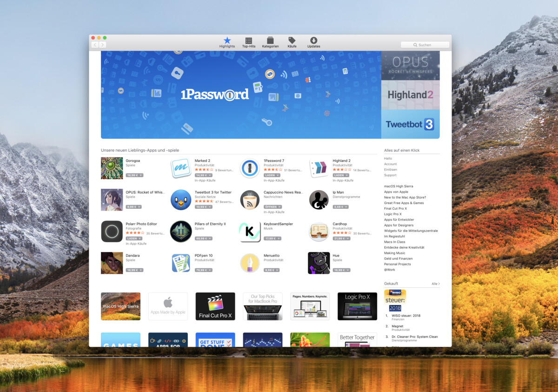Image resolution: width=558 pixels, height=392 pixels.
Task: Select Magnet in the Gekauft list
Action: 398,326
